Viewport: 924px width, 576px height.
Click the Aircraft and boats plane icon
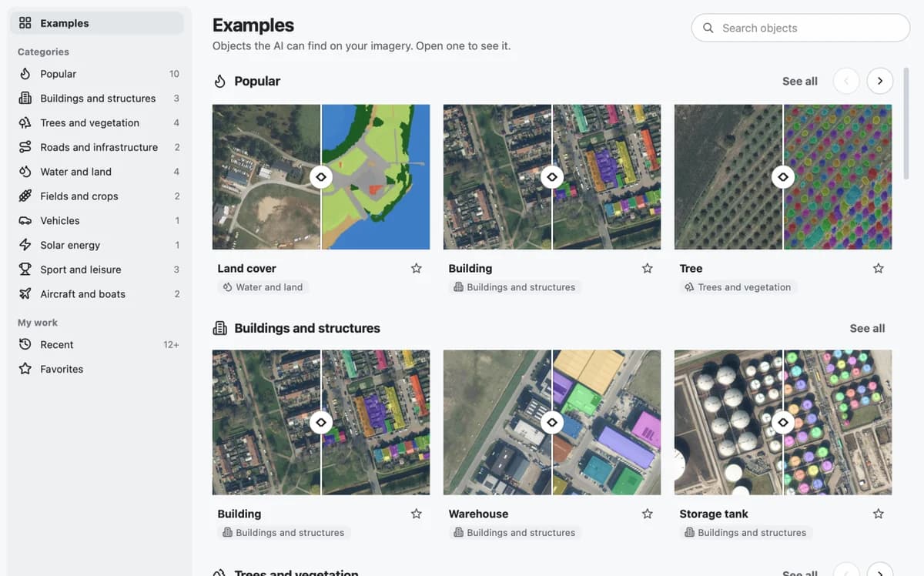25,293
